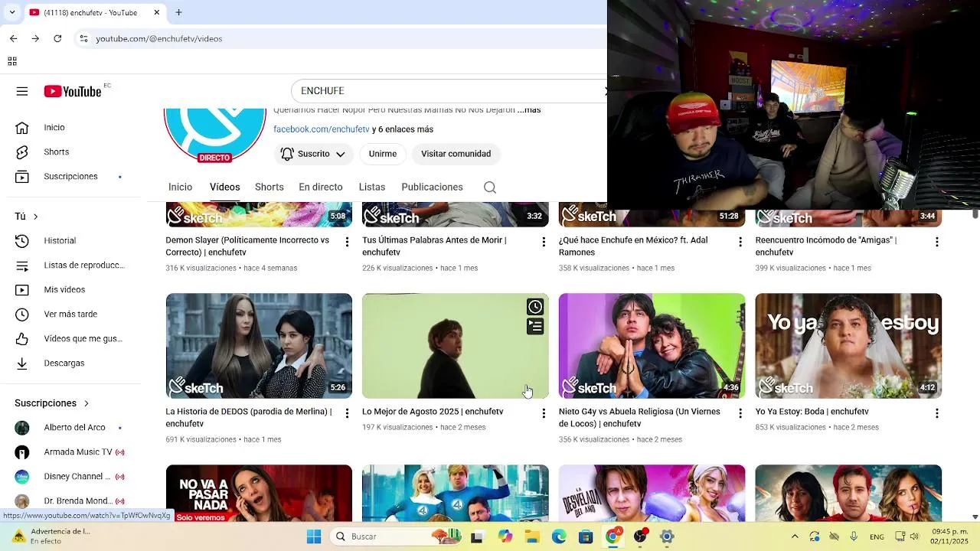Reload the page with the refresh button
This screenshot has height=551, width=980.
(57, 38)
